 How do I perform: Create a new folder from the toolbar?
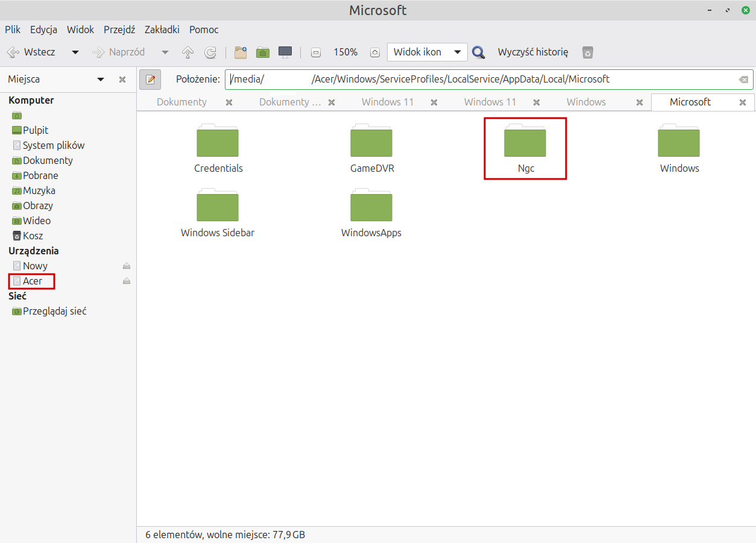point(241,52)
